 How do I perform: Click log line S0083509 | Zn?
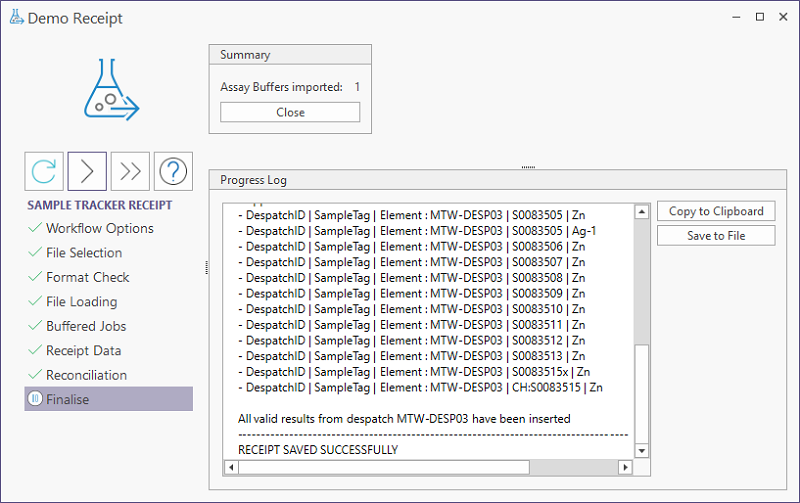tap(411, 293)
